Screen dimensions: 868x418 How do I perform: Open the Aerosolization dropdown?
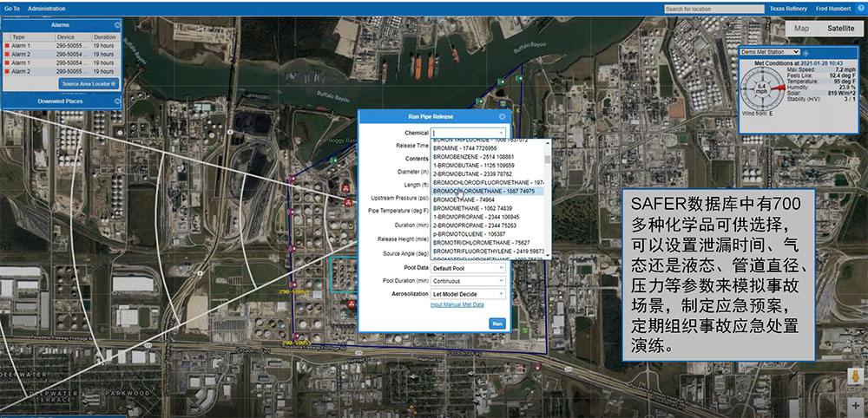point(469,294)
